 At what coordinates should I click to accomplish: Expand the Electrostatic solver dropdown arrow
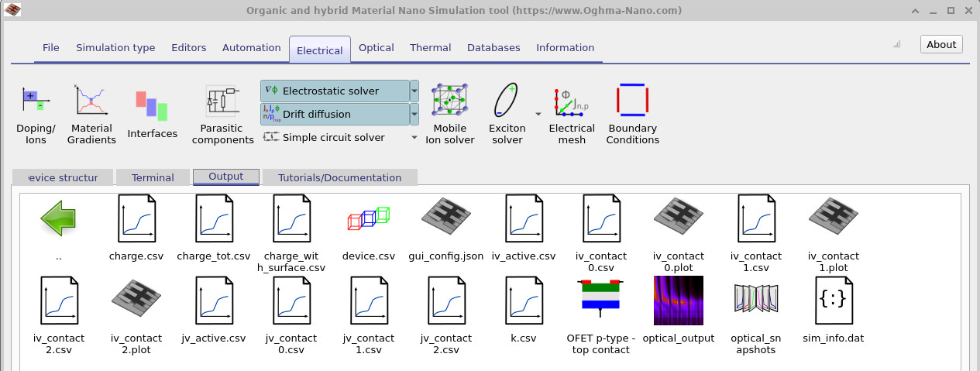pyautogui.click(x=414, y=91)
